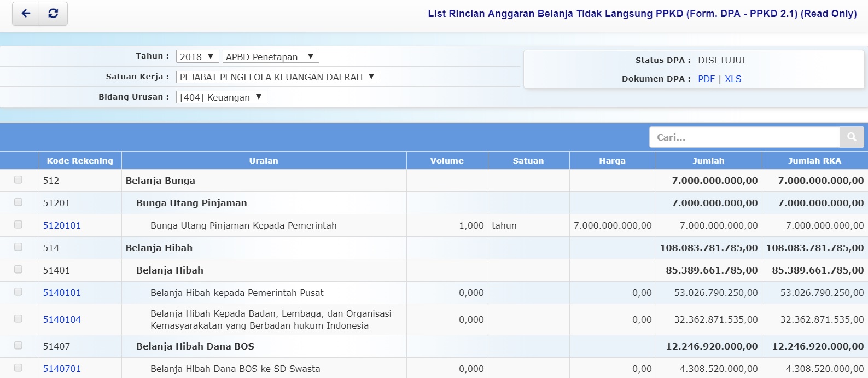
Task: Open account code 5140701 link
Action: click(62, 369)
